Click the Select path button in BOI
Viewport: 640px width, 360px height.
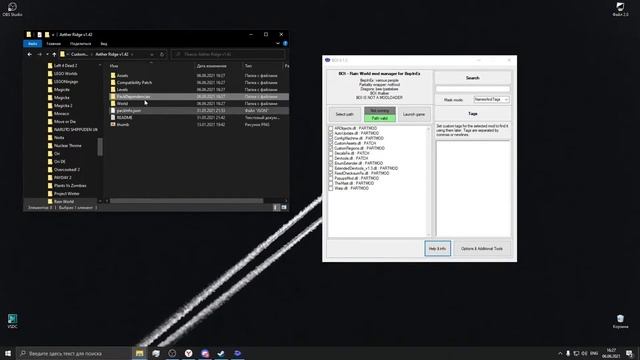coord(344,114)
